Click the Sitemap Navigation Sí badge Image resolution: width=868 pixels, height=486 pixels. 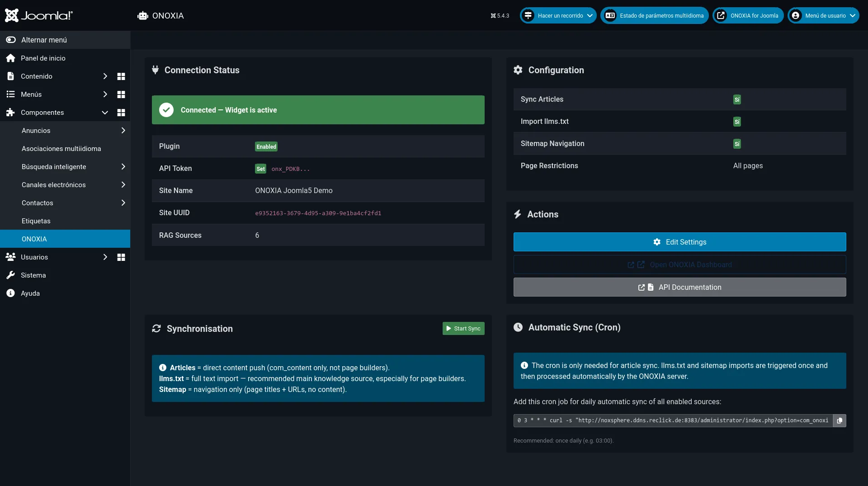coord(737,144)
